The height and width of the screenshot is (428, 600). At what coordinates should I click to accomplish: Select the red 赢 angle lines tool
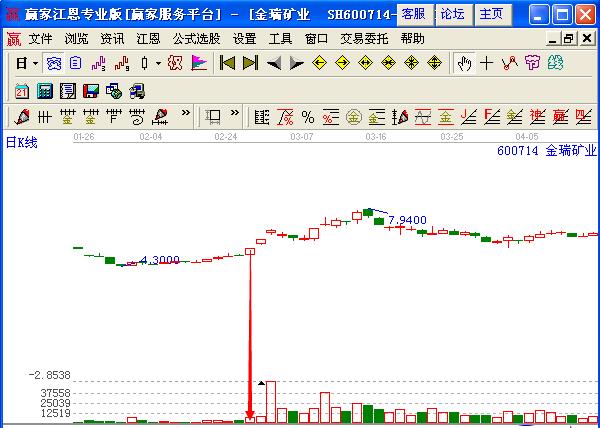point(560,117)
